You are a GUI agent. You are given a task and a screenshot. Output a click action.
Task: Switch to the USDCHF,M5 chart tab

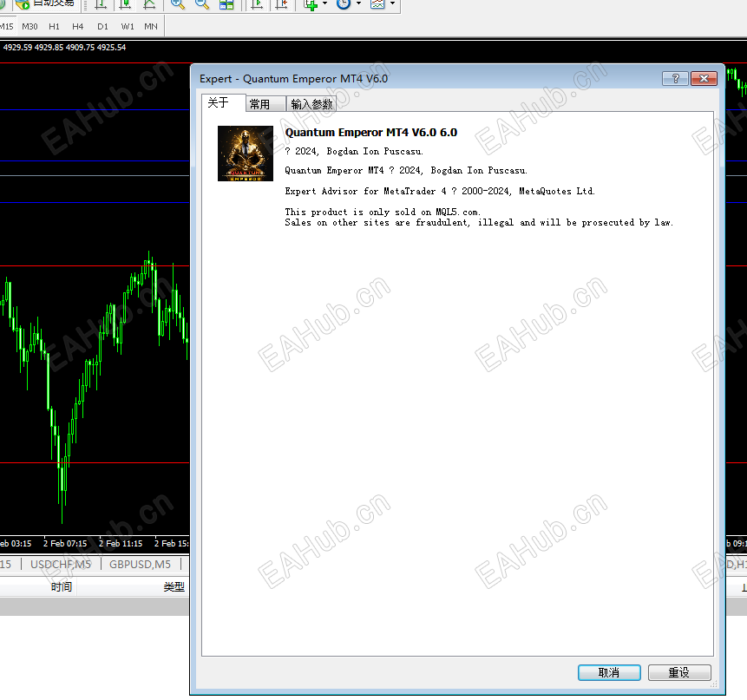(61, 565)
